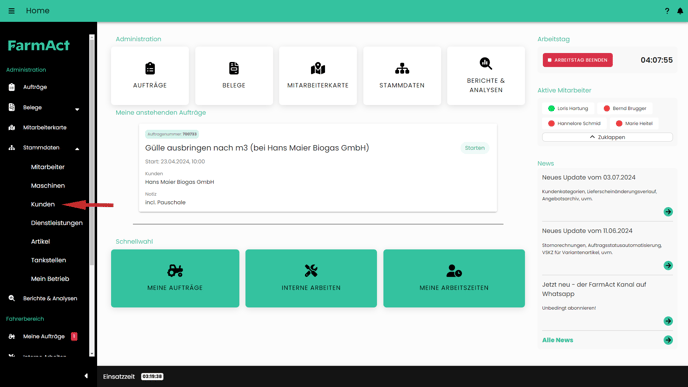Select the Hannelore Schmid employee chip

point(574,123)
